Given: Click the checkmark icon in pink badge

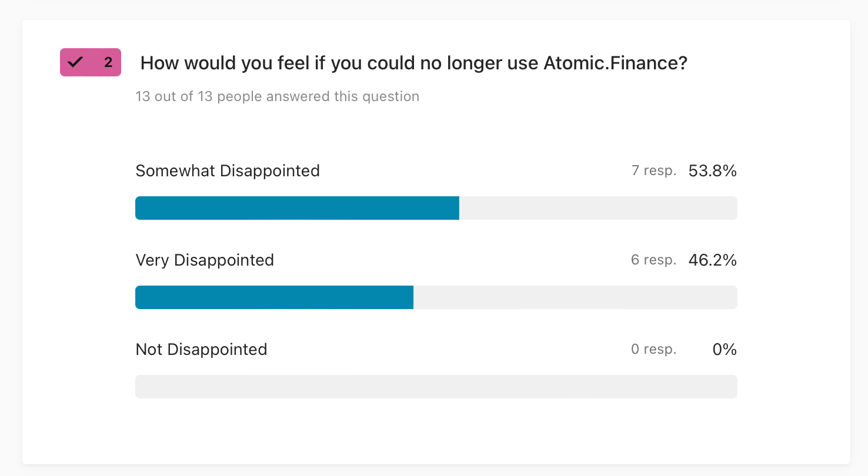Looking at the screenshot, I should click(x=75, y=62).
